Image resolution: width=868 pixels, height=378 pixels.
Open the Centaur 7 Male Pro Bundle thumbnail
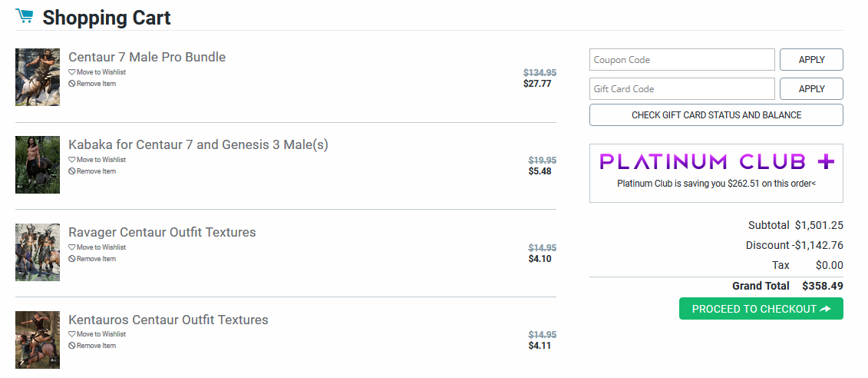(38, 77)
